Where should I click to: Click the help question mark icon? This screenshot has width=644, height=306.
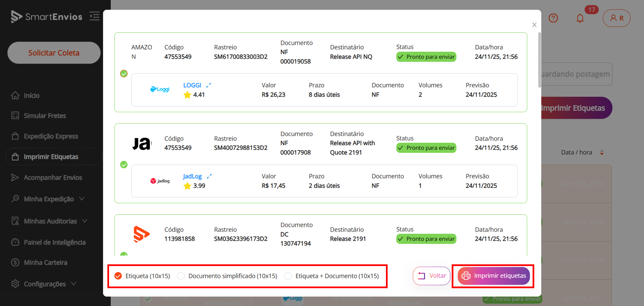(x=553, y=18)
